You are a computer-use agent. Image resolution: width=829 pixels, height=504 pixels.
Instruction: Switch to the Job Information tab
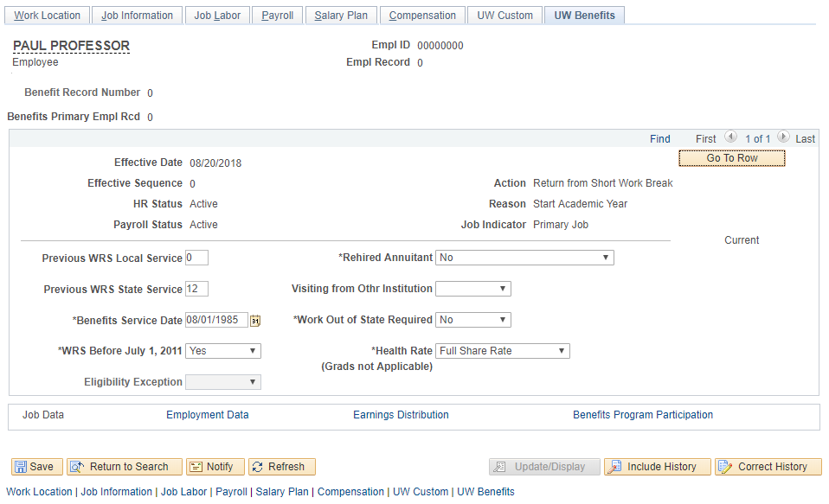coord(137,16)
